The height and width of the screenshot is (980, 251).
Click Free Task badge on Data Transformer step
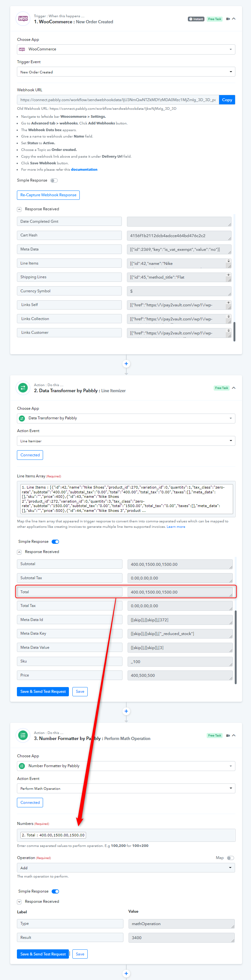click(x=221, y=388)
